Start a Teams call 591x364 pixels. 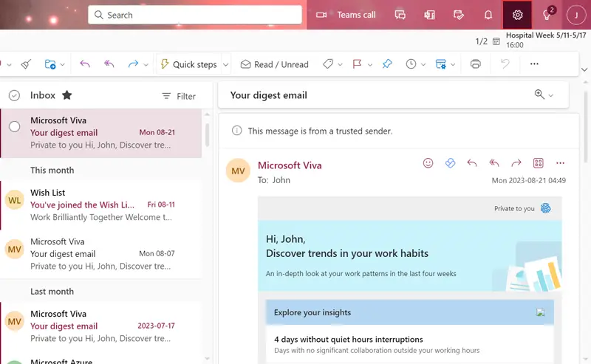(346, 15)
